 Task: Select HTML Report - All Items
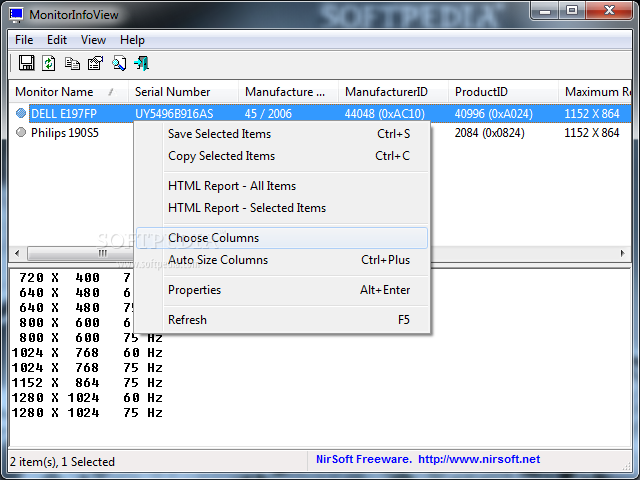[282, 186]
